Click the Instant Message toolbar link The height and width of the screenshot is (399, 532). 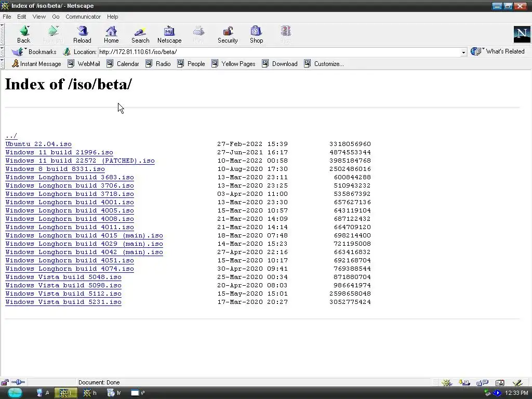coord(36,64)
